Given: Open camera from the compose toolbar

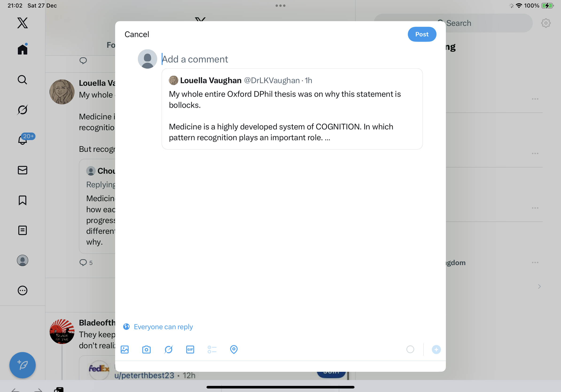Looking at the screenshot, I should click(146, 349).
